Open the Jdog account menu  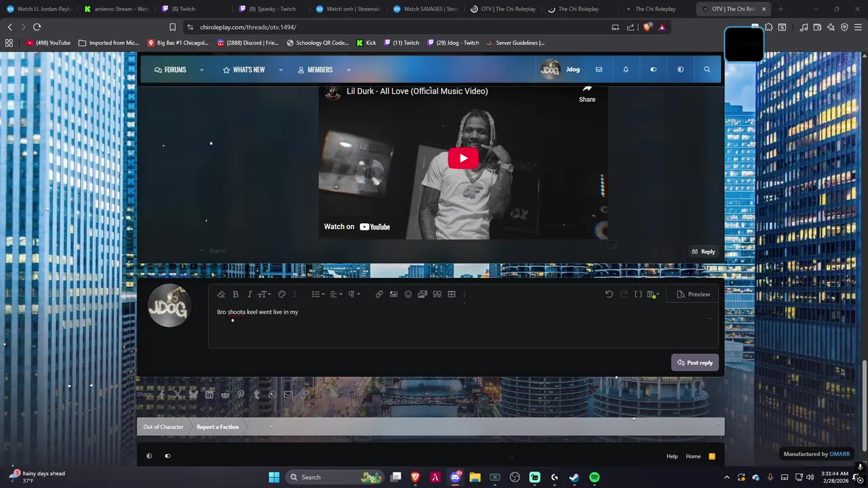[x=560, y=69]
